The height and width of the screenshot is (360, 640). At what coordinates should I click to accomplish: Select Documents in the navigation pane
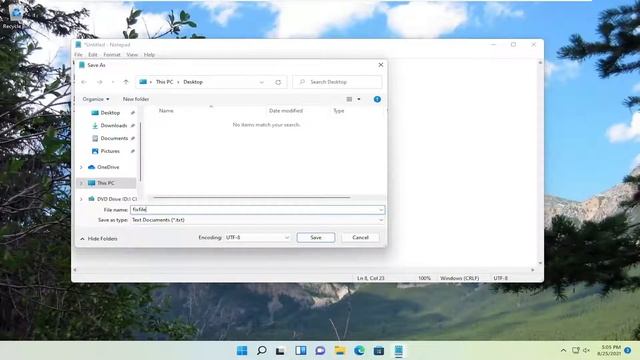point(114,138)
